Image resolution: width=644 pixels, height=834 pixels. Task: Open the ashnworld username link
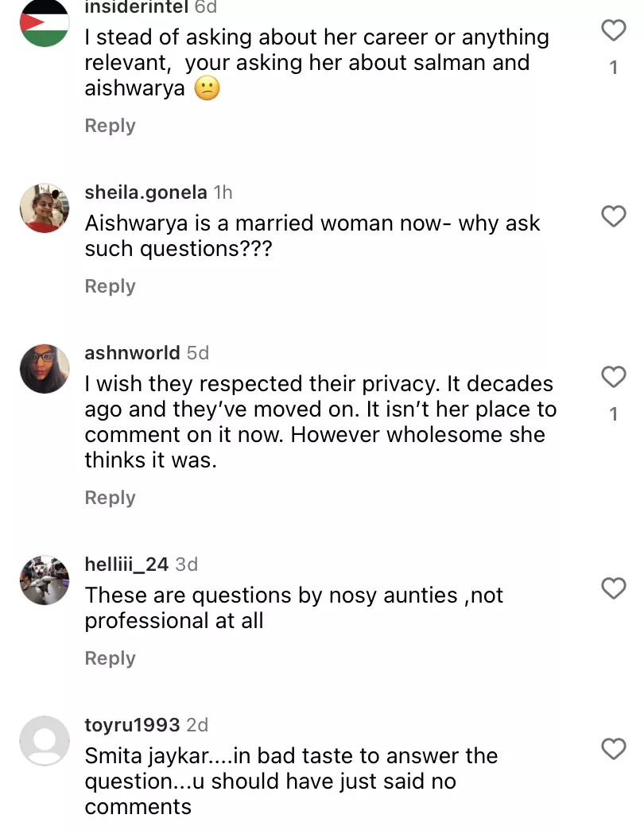132,352
